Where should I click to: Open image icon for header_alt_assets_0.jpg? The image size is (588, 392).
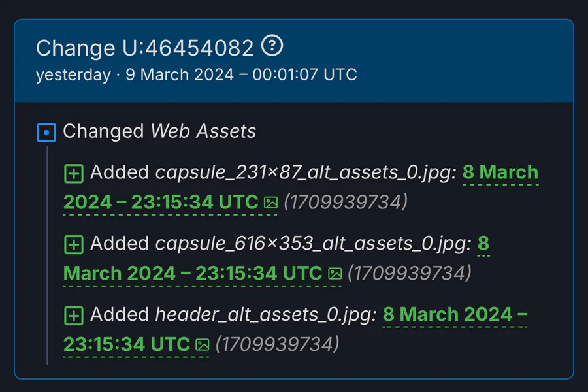pos(203,344)
